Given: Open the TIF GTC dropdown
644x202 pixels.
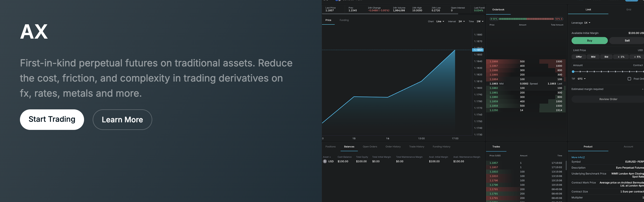Looking at the screenshot, I should pos(581,79).
